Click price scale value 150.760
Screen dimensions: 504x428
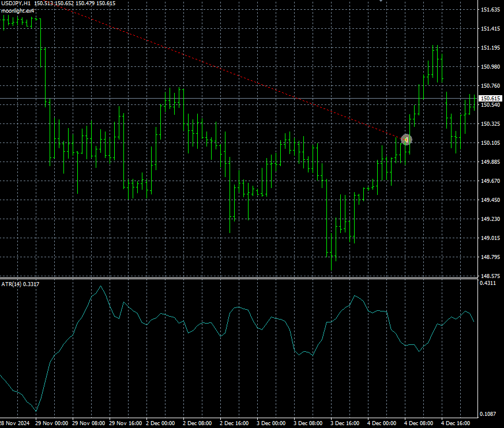(490, 85)
